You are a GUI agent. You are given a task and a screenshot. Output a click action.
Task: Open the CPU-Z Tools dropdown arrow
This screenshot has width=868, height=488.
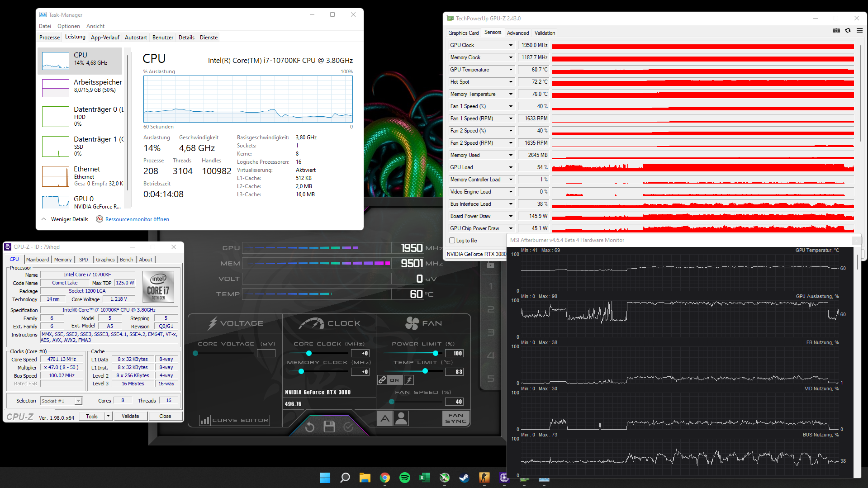(108, 416)
